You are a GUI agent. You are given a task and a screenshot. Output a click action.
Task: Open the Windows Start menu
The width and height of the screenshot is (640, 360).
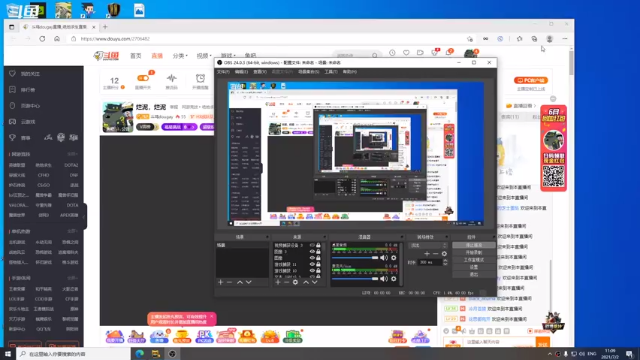[x=8, y=354]
